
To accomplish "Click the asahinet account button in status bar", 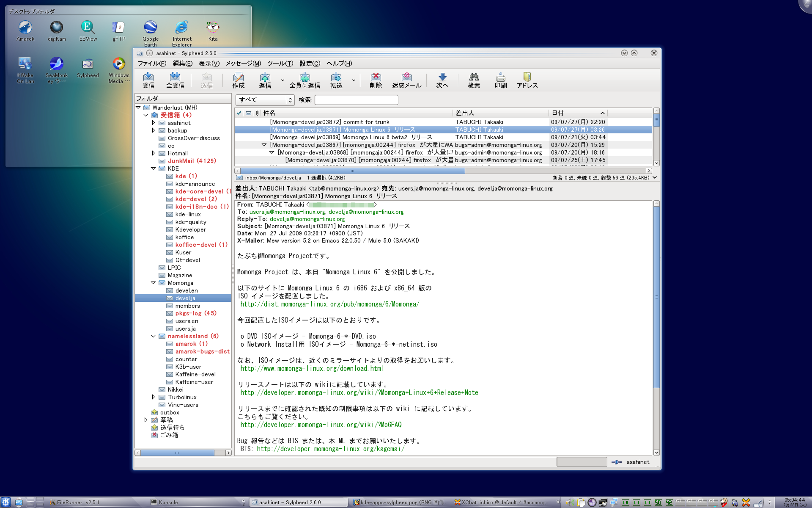I will click(x=638, y=462).
